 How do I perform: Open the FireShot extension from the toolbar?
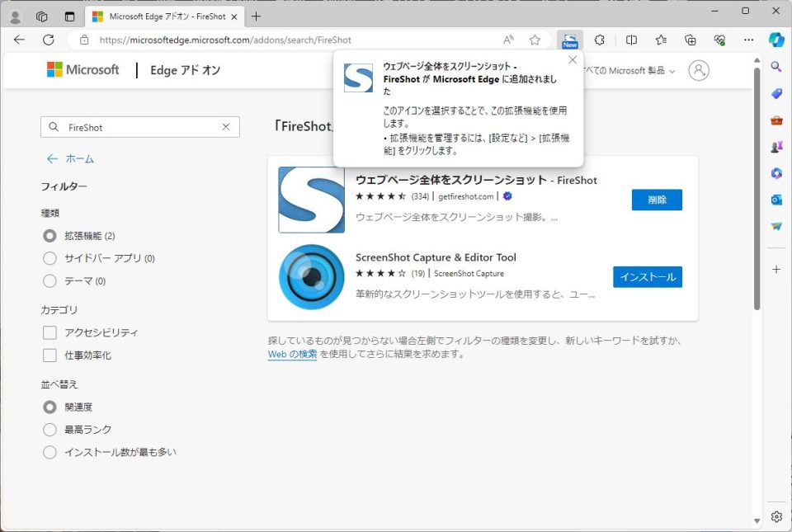click(x=570, y=39)
